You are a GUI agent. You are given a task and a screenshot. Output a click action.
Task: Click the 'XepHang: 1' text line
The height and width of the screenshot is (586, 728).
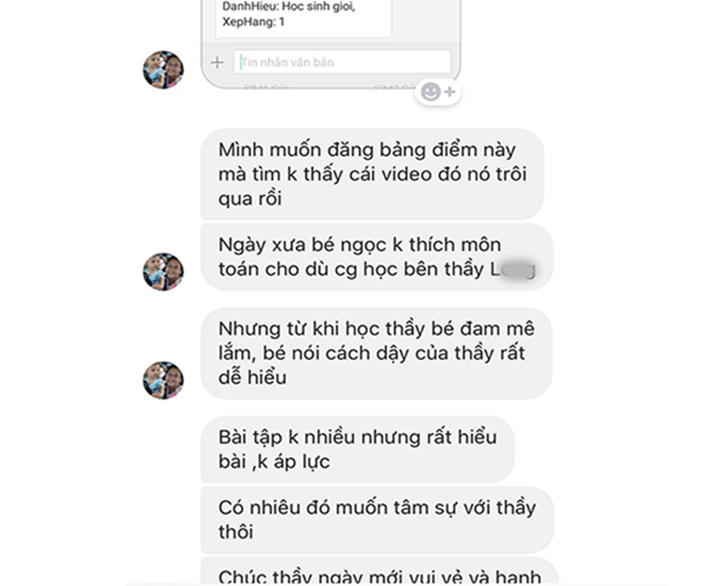253,22
